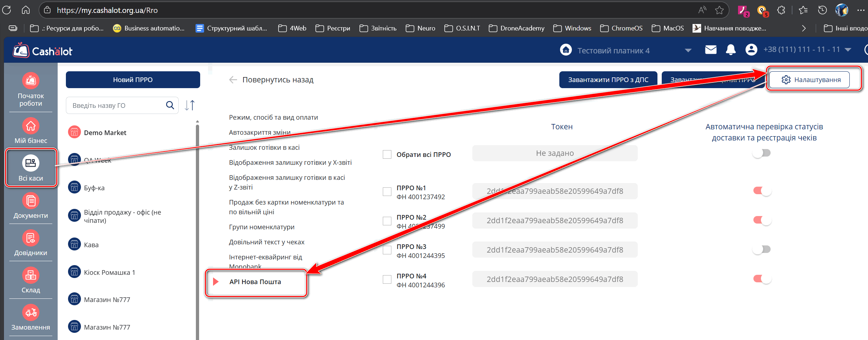Click the sort order arrows icon

[x=190, y=105]
